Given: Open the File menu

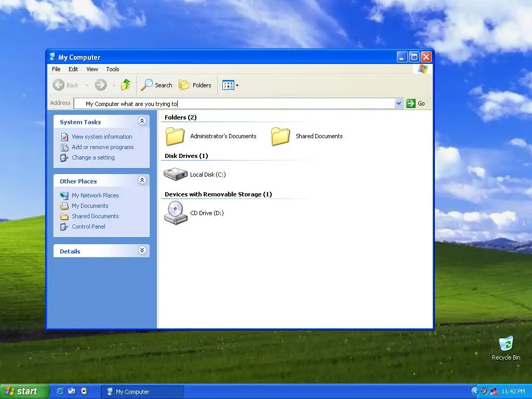Looking at the screenshot, I should pyautogui.click(x=56, y=69).
